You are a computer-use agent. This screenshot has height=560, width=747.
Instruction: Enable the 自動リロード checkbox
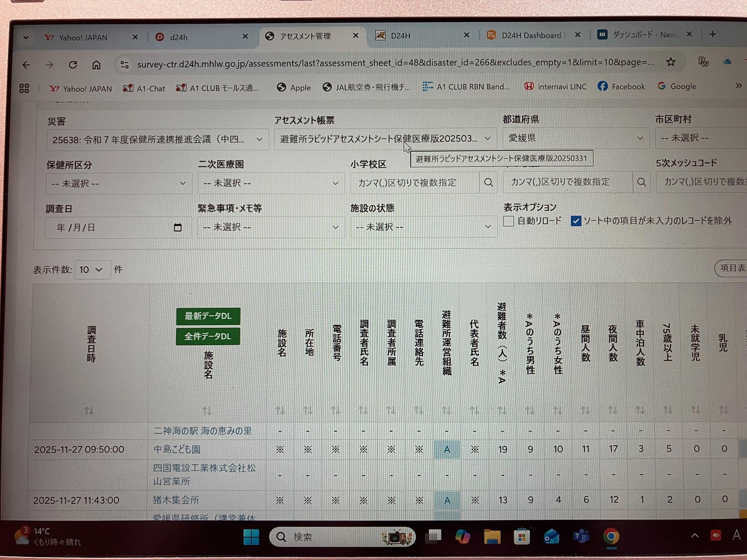click(509, 221)
